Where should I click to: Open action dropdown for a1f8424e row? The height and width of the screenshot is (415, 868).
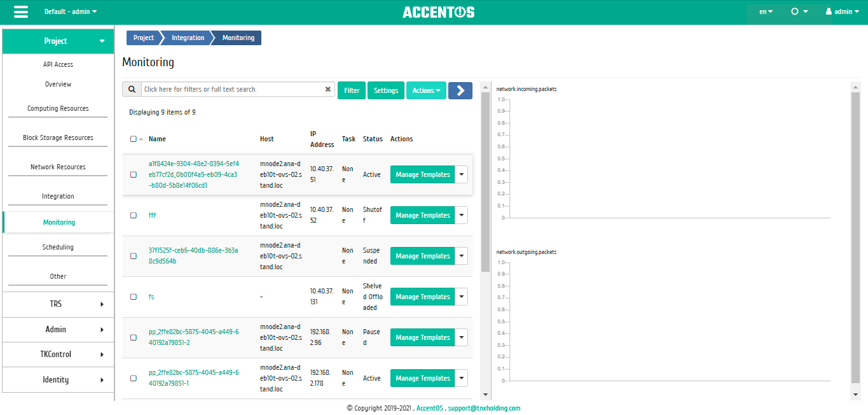tap(462, 174)
